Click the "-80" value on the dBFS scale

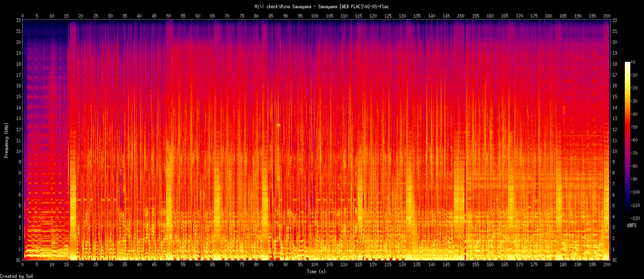tap(635, 166)
